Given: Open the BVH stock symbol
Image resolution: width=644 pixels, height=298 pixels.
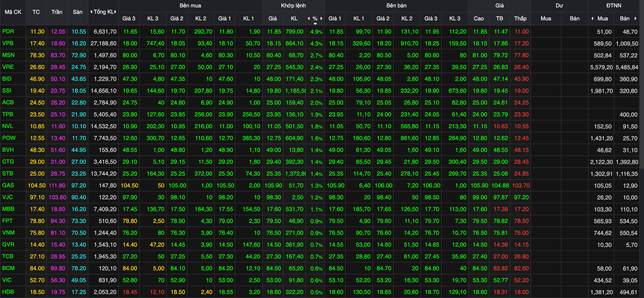Looking at the screenshot, I should [8, 150].
